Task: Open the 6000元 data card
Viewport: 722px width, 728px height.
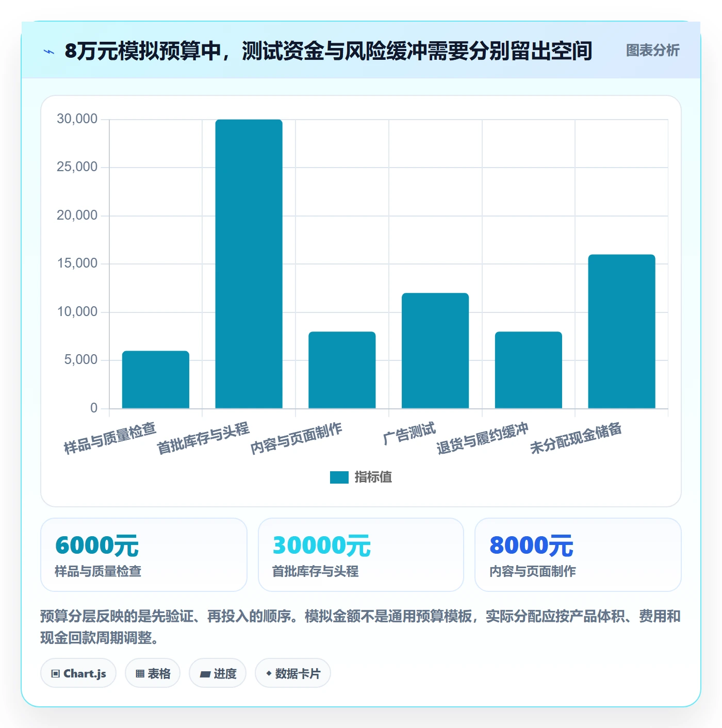Action: point(144,555)
